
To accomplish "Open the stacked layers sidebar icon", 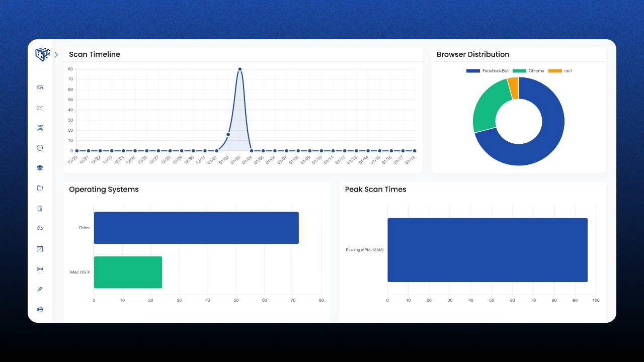I will [x=40, y=168].
